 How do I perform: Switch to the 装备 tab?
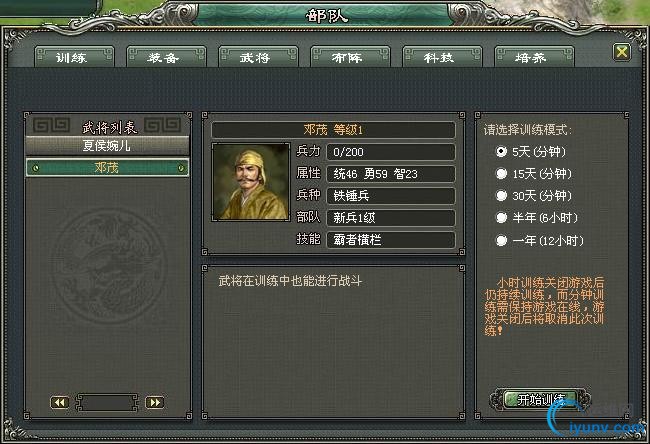click(166, 57)
